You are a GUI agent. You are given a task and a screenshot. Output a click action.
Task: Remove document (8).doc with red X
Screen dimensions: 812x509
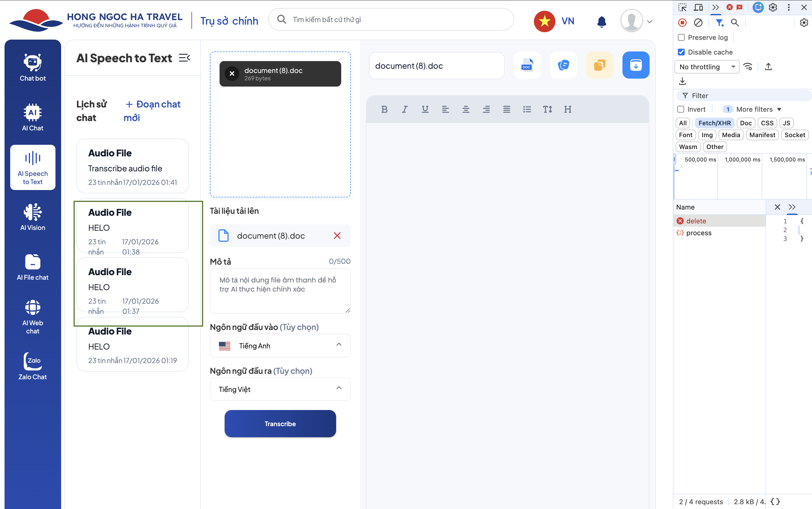click(x=337, y=236)
